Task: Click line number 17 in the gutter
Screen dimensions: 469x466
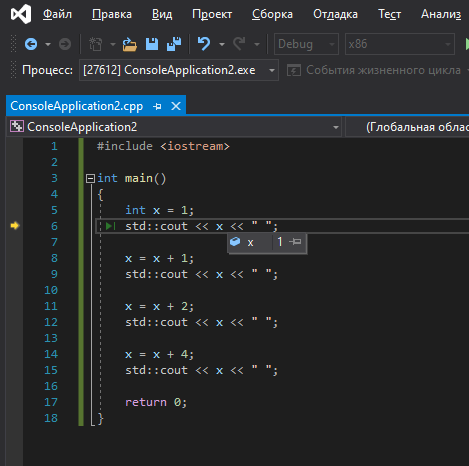Action: (51, 402)
